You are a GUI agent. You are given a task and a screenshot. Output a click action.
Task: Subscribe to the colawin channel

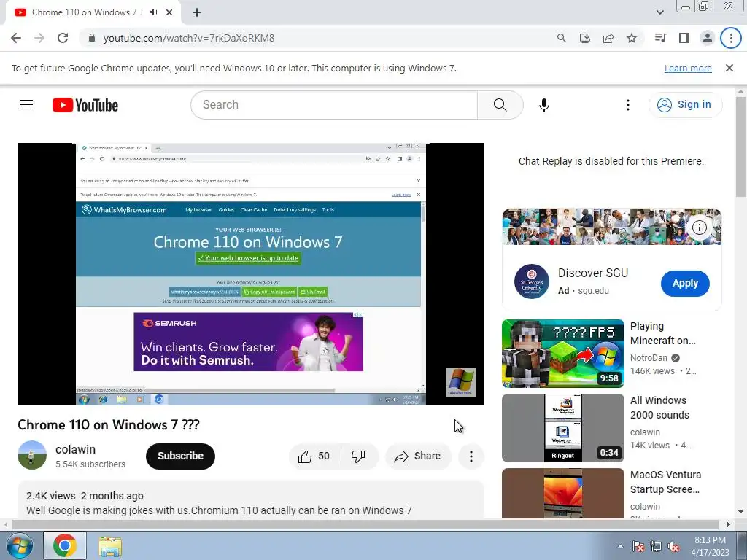coord(181,456)
